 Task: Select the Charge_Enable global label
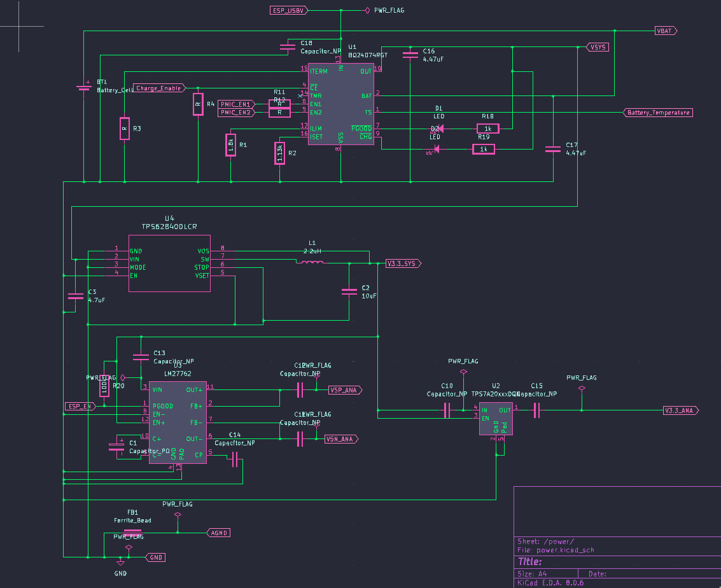pos(159,88)
